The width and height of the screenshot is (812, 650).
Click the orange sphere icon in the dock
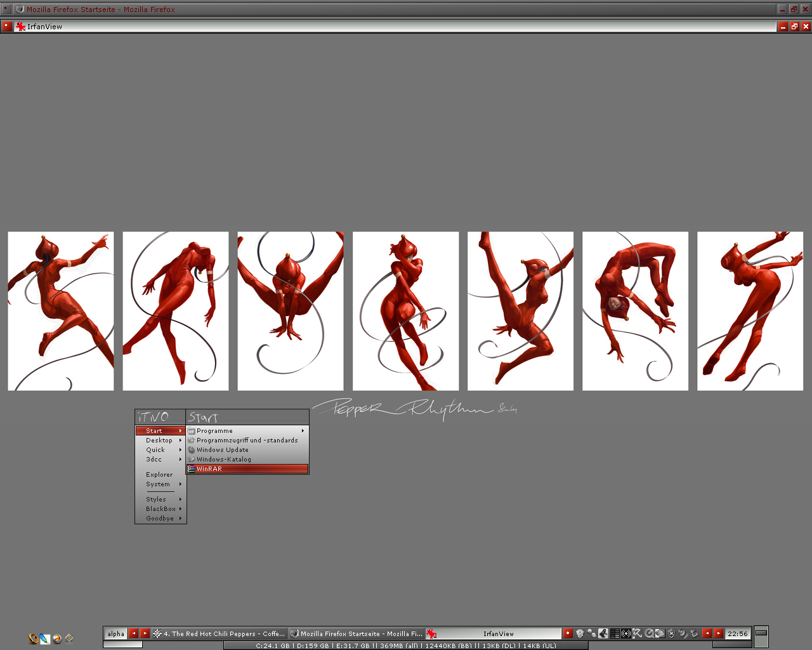pos(57,639)
